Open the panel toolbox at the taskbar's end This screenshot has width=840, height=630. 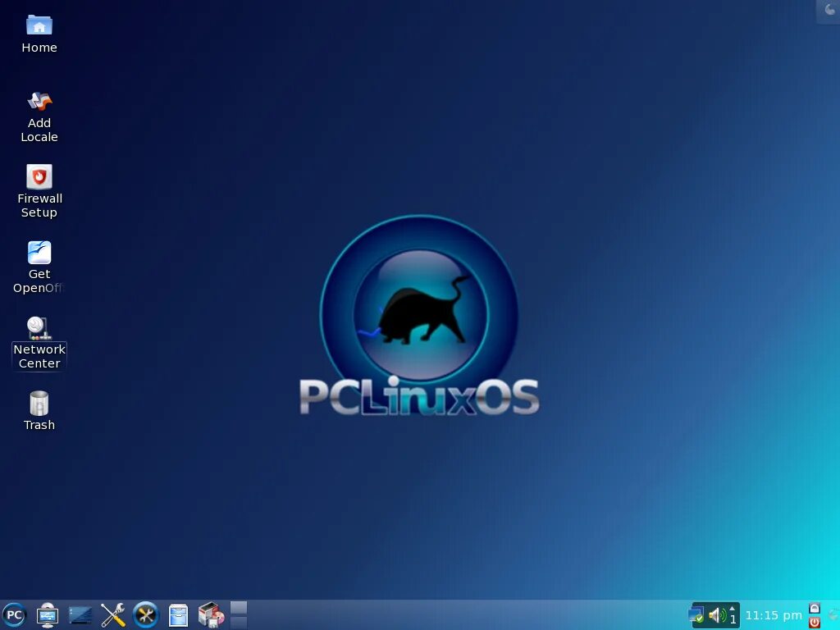pos(833,615)
